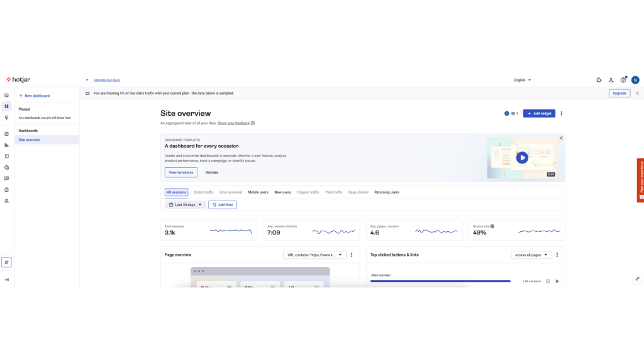Click the Alles toestaan progress bar

(440, 281)
